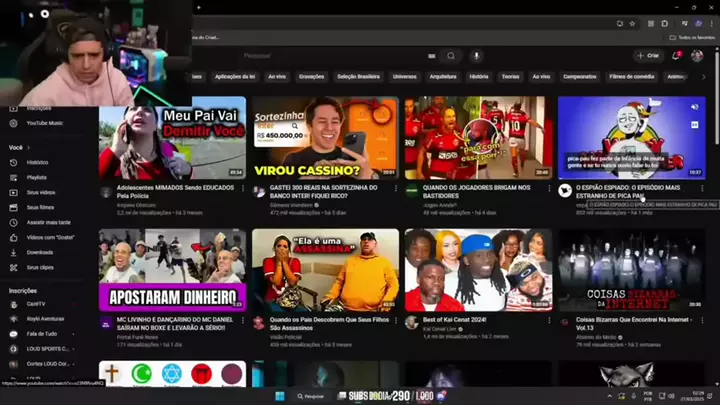
Task: Click the Criar button
Action: (x=649, y=56)
